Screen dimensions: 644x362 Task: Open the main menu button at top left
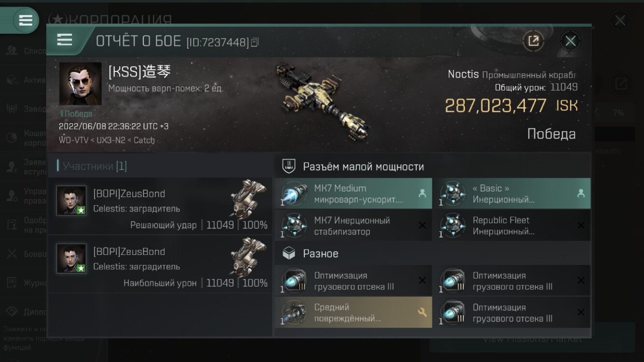25,20
